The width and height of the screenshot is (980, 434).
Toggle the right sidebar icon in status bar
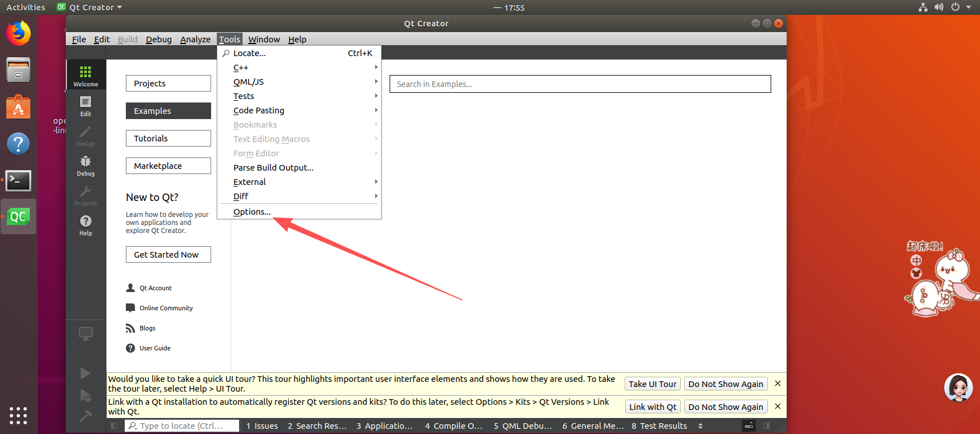[x=766, y=426]
